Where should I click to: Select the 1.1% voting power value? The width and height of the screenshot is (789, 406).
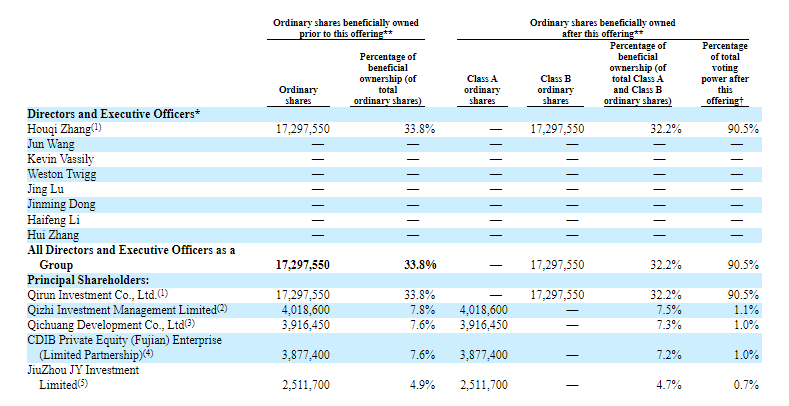(746, 310)
